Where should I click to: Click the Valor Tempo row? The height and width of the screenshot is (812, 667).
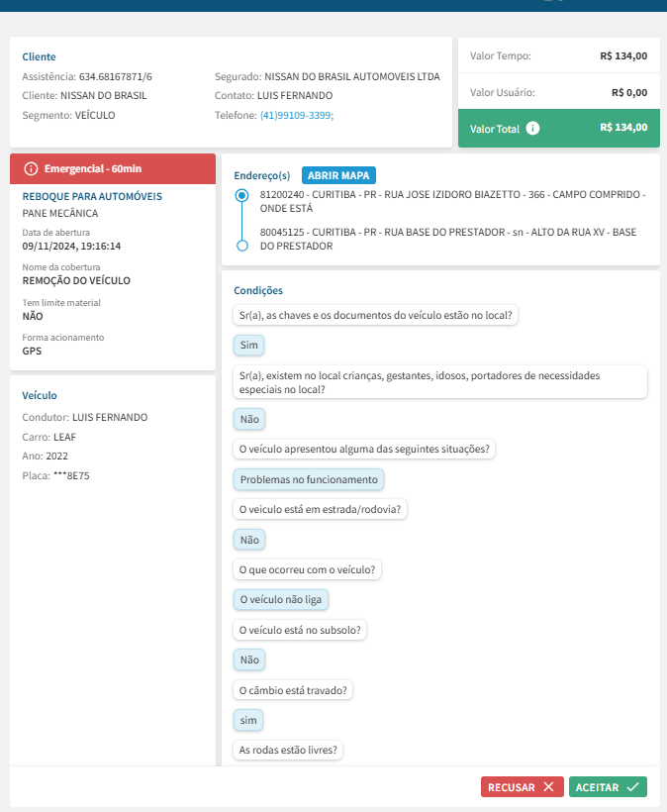click(x=559, y=56)
